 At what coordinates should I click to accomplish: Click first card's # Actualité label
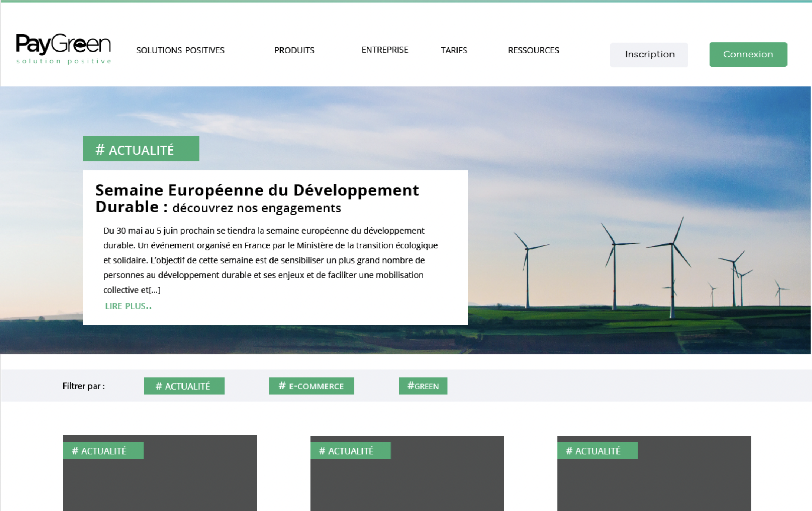[103, 451]
